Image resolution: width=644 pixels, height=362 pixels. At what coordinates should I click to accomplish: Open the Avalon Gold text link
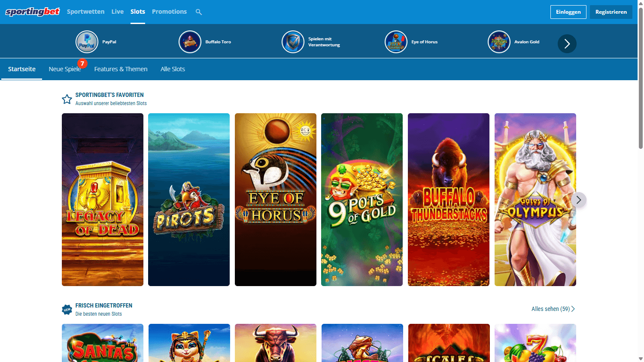point(527,42)
